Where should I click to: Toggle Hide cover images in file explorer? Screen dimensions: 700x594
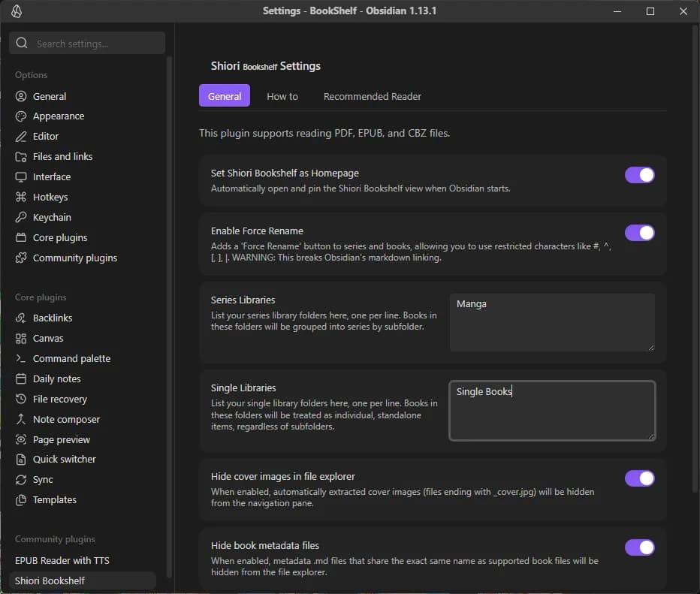pos(639,478)
